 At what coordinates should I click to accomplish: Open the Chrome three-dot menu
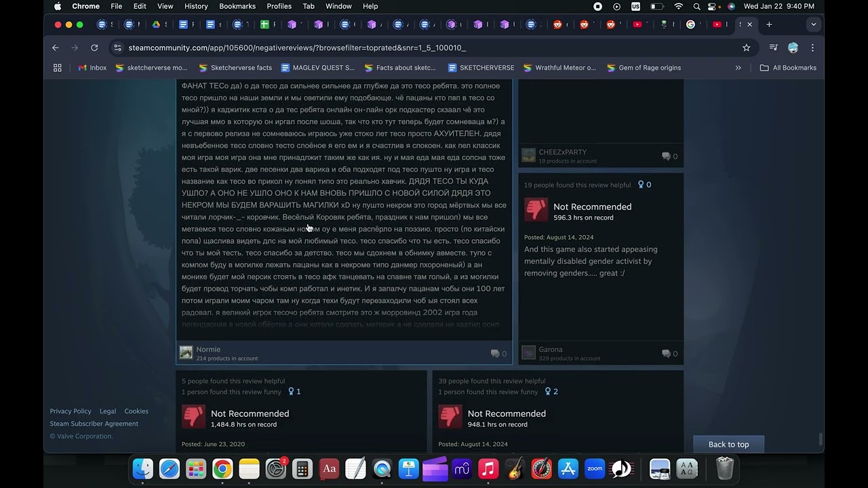click(x=812, y=47)
